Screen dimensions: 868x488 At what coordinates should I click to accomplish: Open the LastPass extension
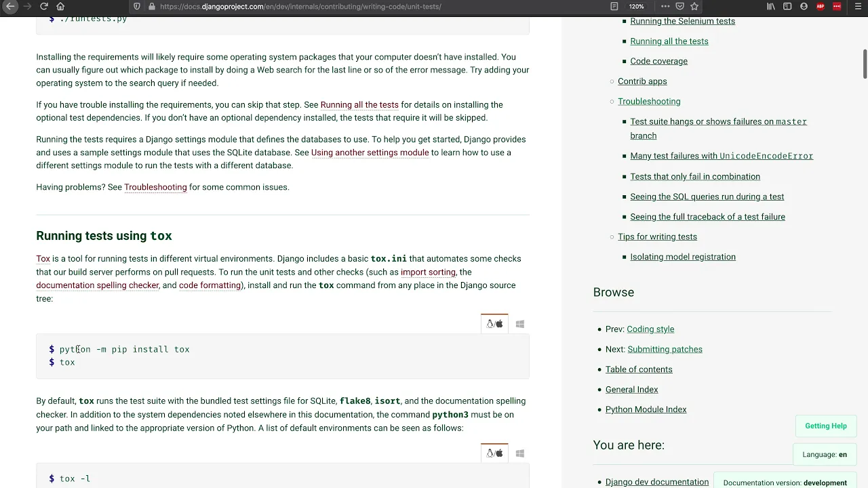[x=837, y=6]
